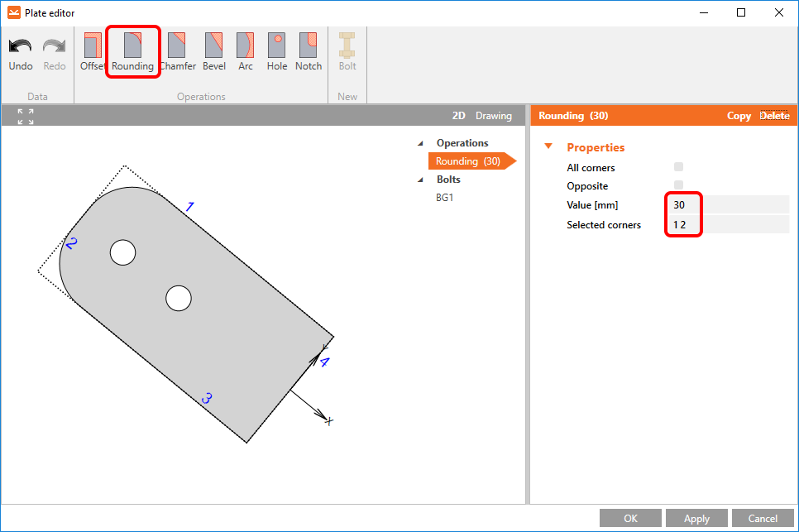The image size is (799, 532).
Task: Select the Notch operation tool
Action: coord(309,53)
